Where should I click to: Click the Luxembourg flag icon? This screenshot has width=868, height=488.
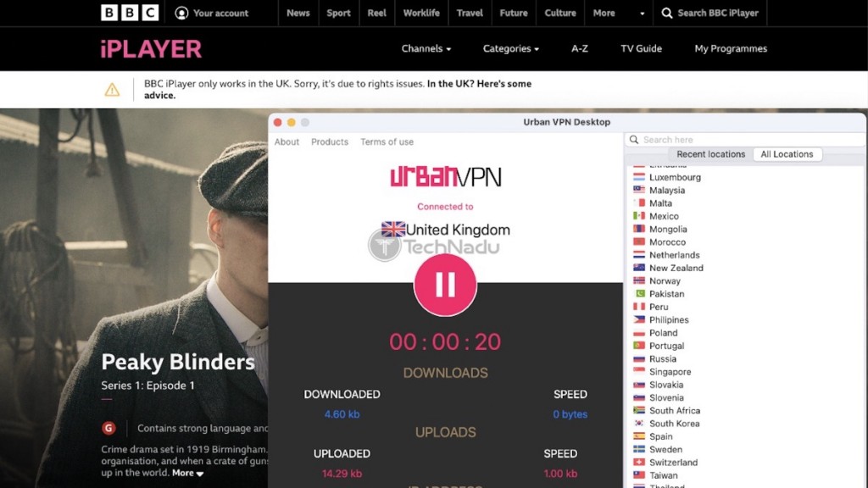(x=639, y=177)
